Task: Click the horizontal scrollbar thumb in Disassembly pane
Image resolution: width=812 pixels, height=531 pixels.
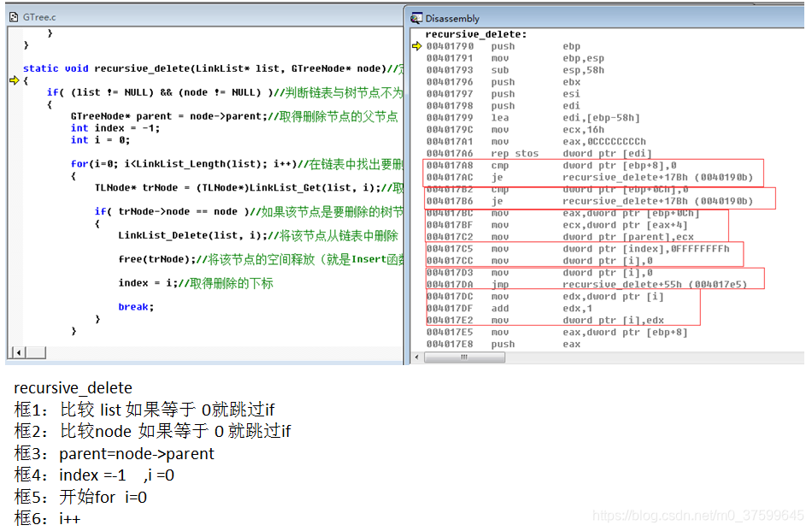Action: pos(464,357)
